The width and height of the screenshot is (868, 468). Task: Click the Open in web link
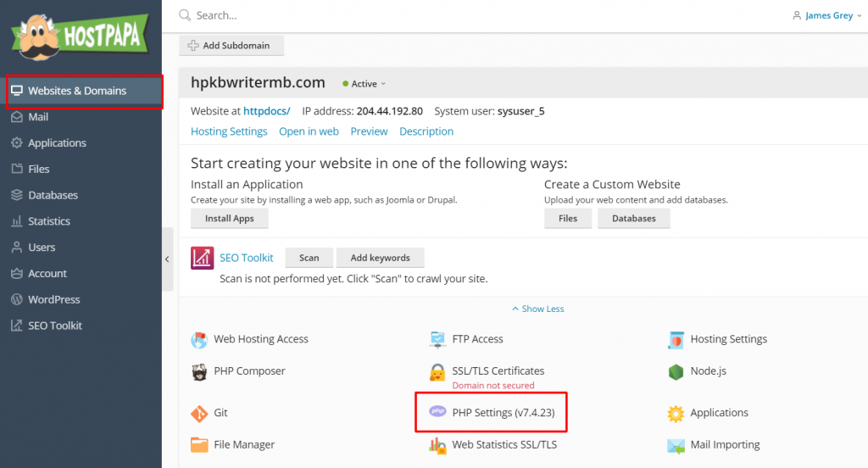[x=309, y=131]
